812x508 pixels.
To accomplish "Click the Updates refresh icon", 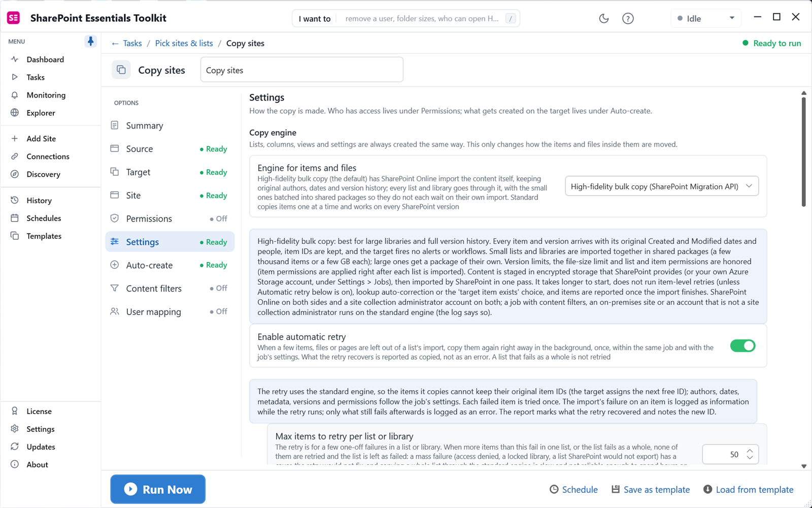I will (15, 447).
